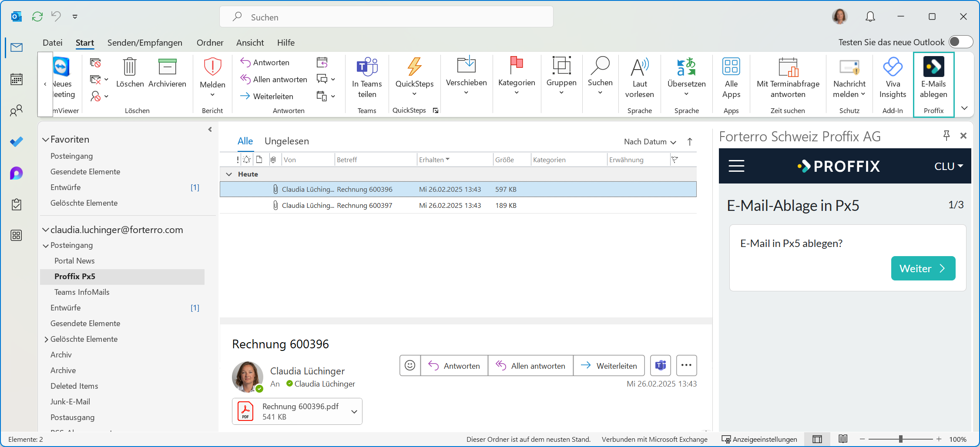980x447 pixels.
Task: Adjust the zoom slider in status bar
Action: (x=900, y=439)
